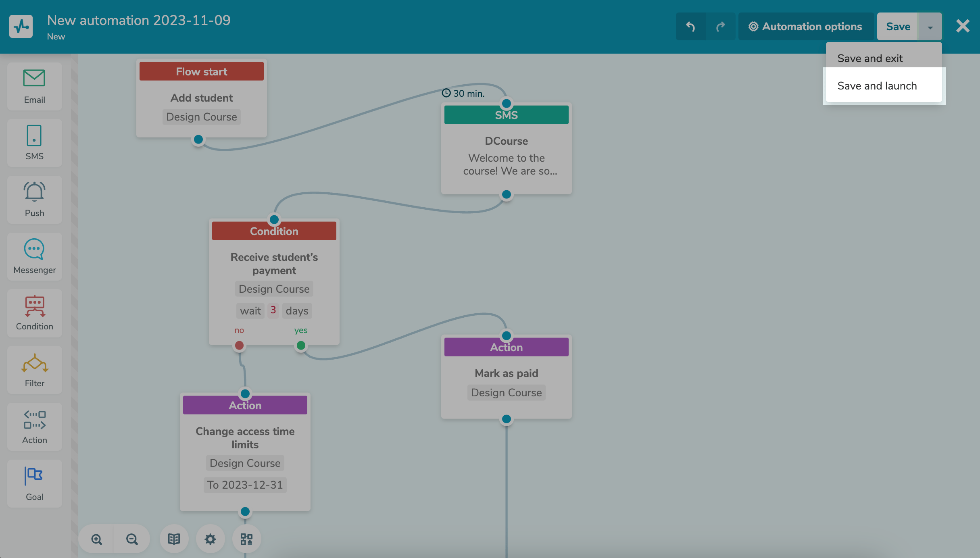This screenshot has height=558, width=980.
Task: Open the book guide icon at bottom
Action: point(174,539)
